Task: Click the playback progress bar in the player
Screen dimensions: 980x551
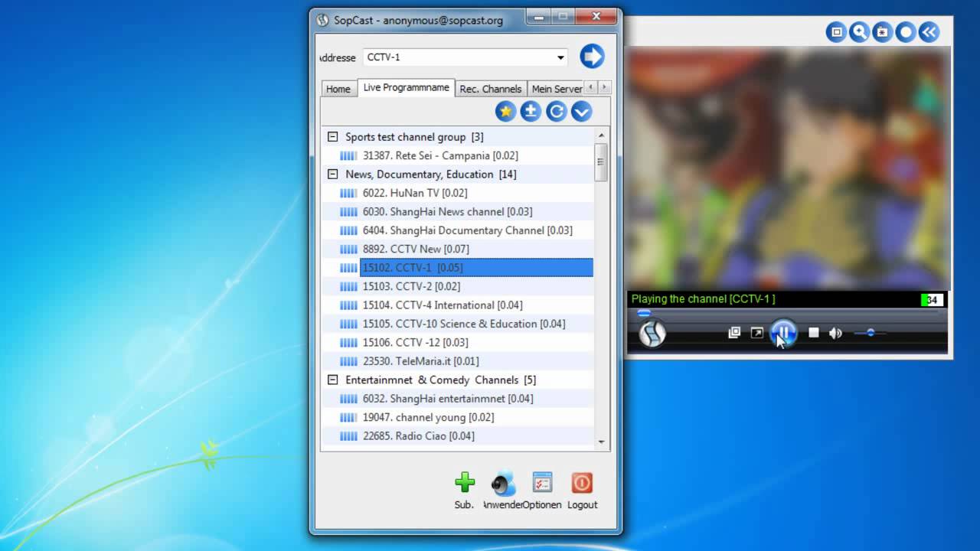Action: click(787, 312)
